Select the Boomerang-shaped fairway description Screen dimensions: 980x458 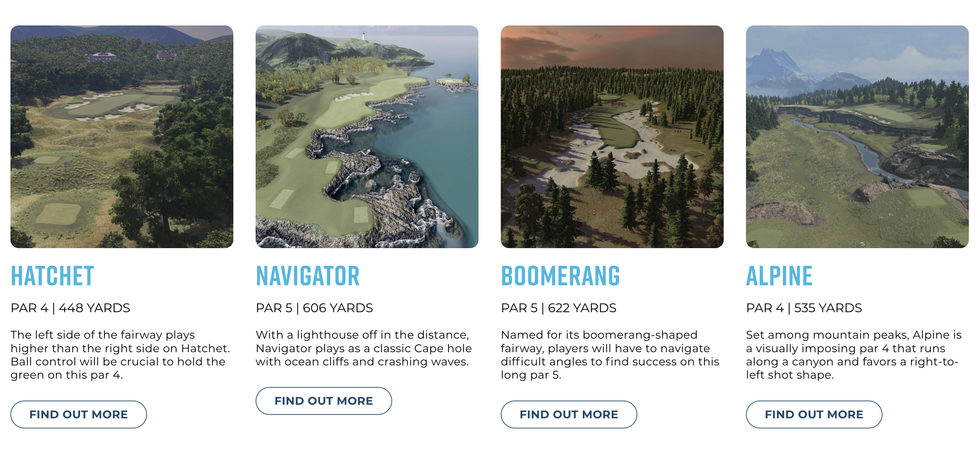(610, 355)
